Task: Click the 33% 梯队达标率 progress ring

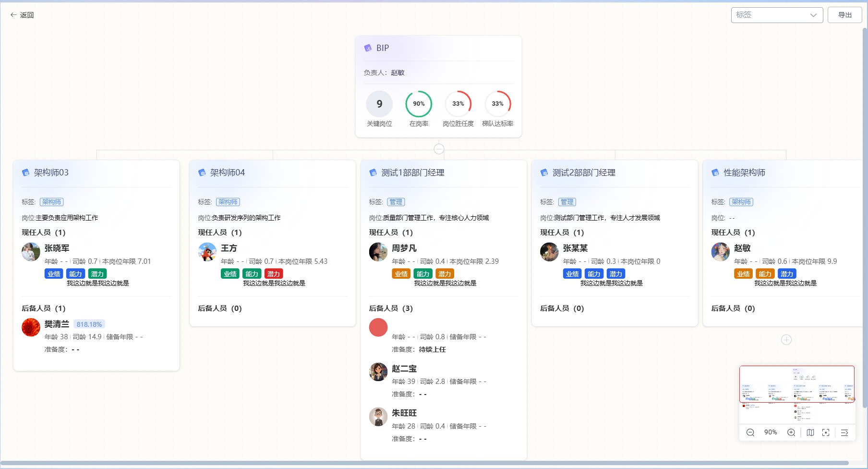Action: point(497,104)
